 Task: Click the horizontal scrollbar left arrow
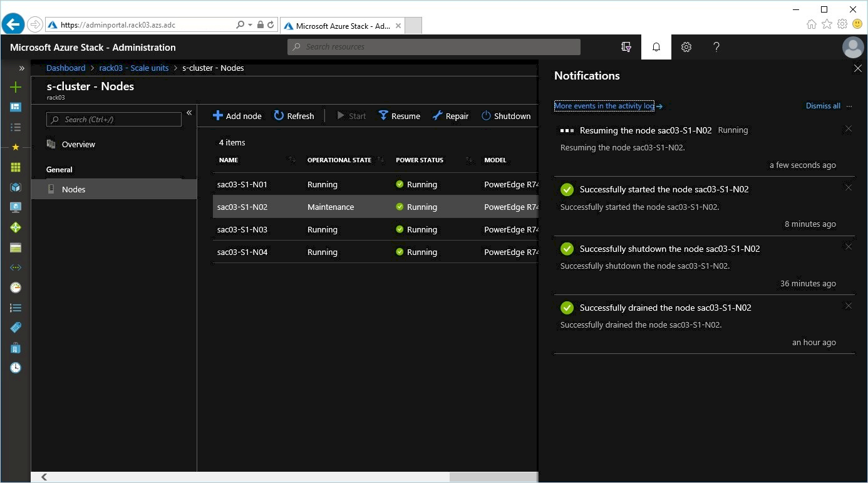[44, 477]
